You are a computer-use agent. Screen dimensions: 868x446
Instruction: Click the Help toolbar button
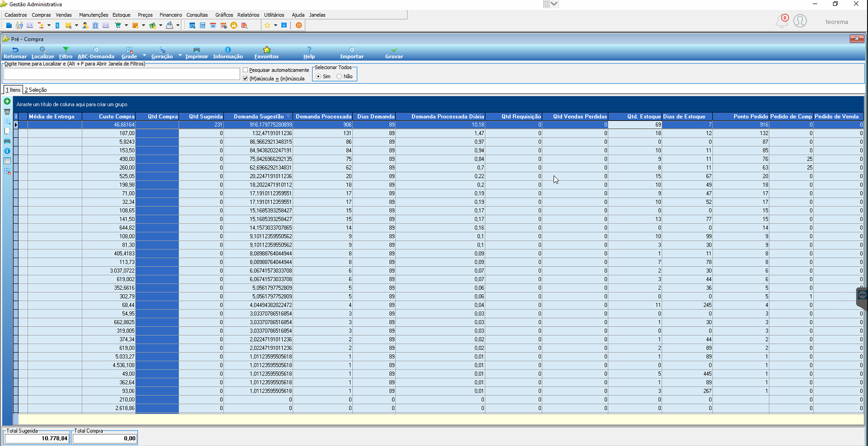(x=309, y=53)
